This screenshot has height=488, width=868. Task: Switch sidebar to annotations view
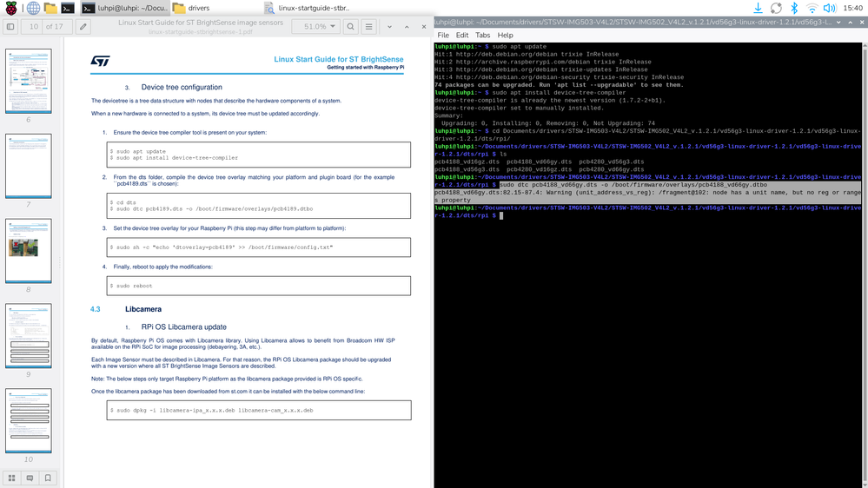point(30,478)
